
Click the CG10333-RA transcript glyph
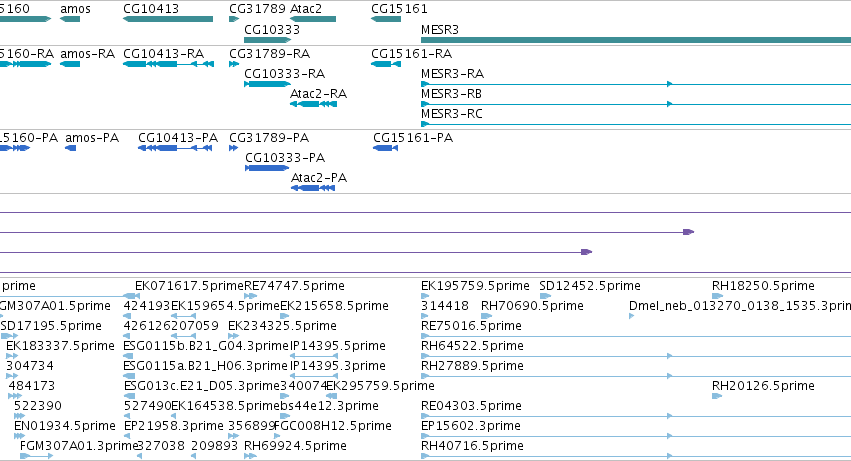click(x=268, y=84)
